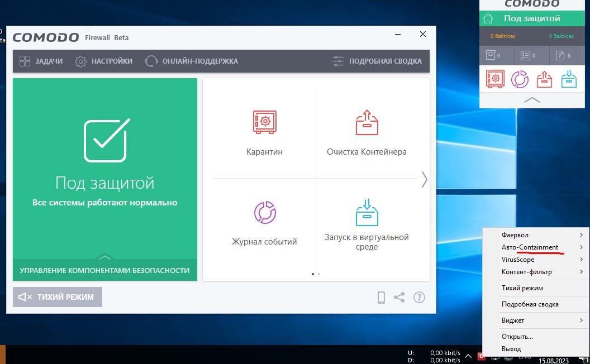Click the widget quarantine safe icon
This screenshot has height=364, width=590.
click(495, 79)
